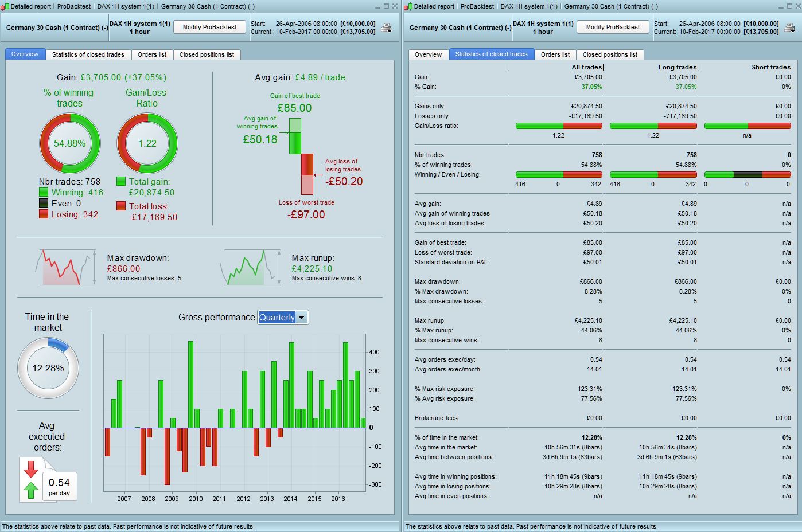Click the dropdown arrow next to Quarterly
The image size is (802, 532).
tap(302, 317)
